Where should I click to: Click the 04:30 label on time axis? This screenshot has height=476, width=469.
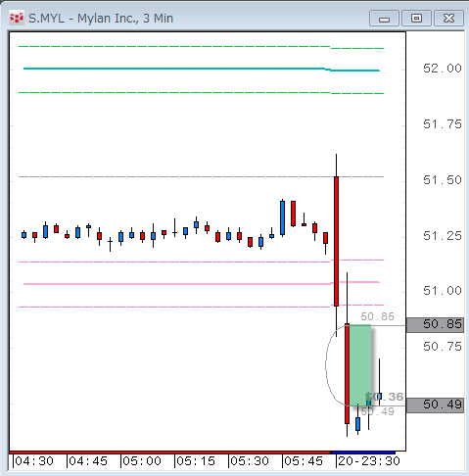click(x=34, y=461)
